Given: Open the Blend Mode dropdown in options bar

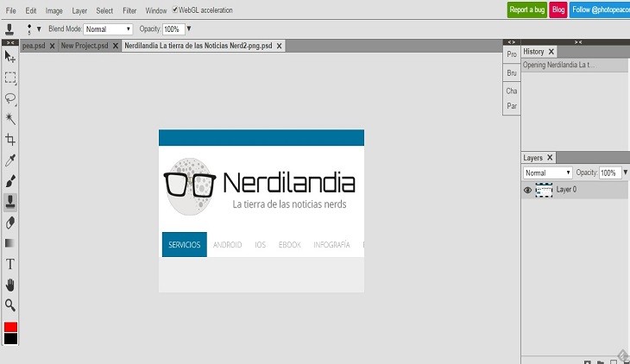Looking at the screenshot, I should coord(108,29).
